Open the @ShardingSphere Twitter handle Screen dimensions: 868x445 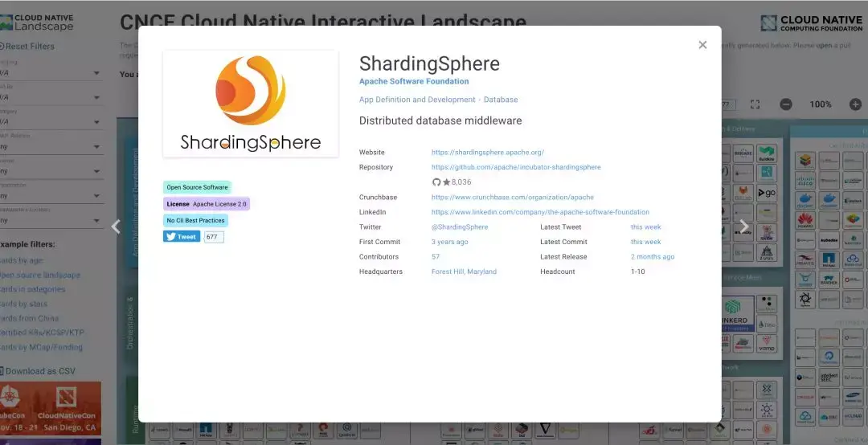pos(460,227)
